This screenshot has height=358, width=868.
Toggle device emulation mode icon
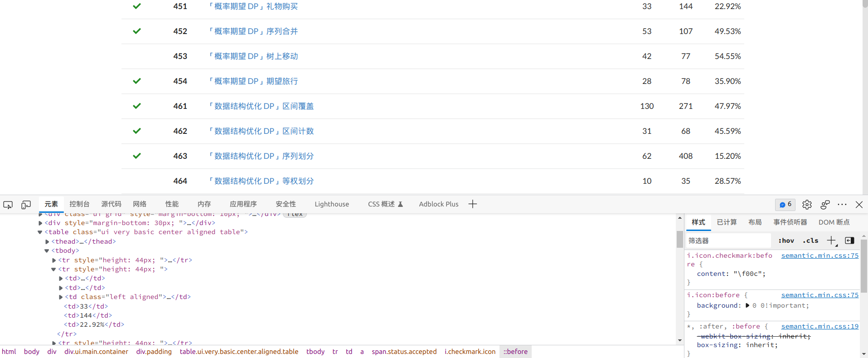(26, 205)
